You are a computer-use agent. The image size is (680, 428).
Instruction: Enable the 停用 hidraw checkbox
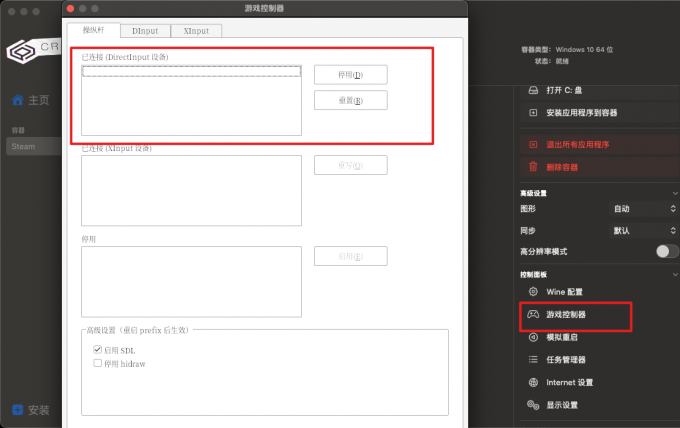98,363
